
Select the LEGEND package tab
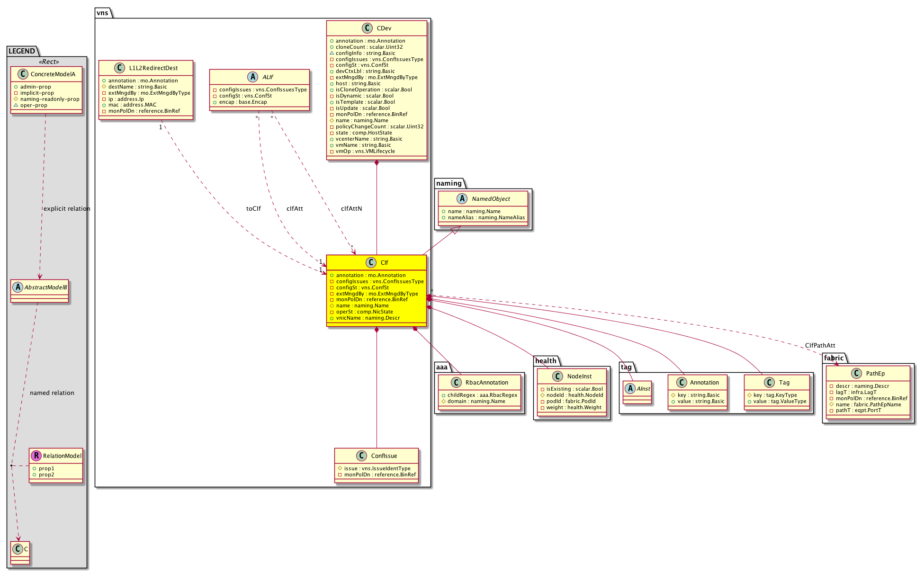[22, 51]
